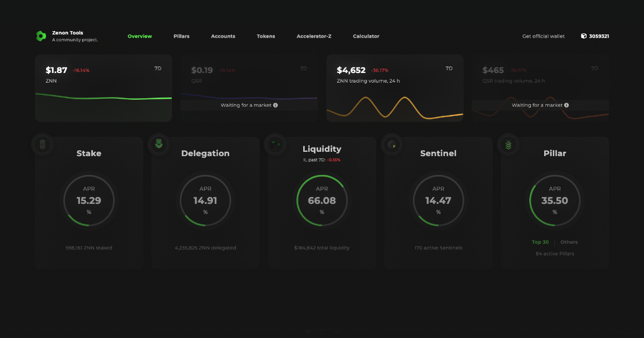Open the GitHub link in footer
Image resolution: width=644 pixels, height=338 pixels.
click(322, 332)
